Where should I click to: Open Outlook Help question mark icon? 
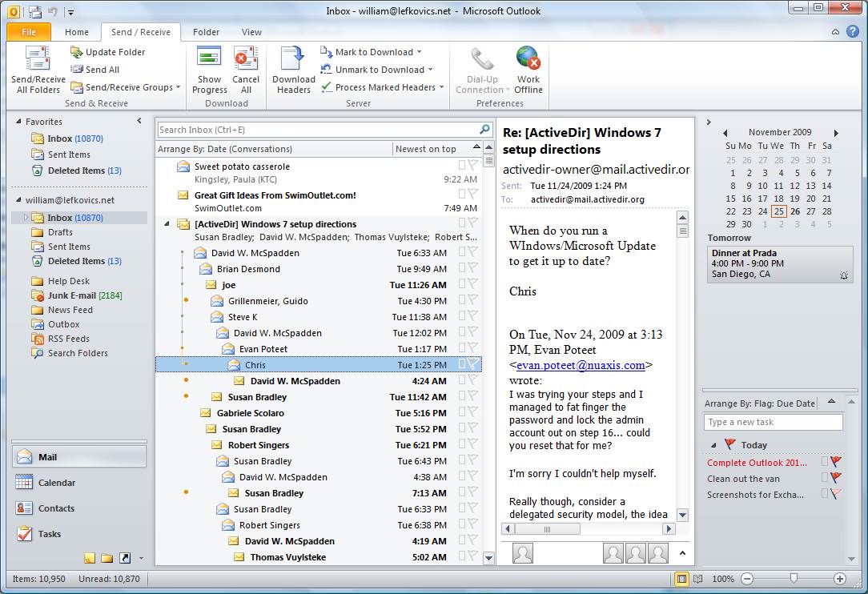click(x=853, y=31)
